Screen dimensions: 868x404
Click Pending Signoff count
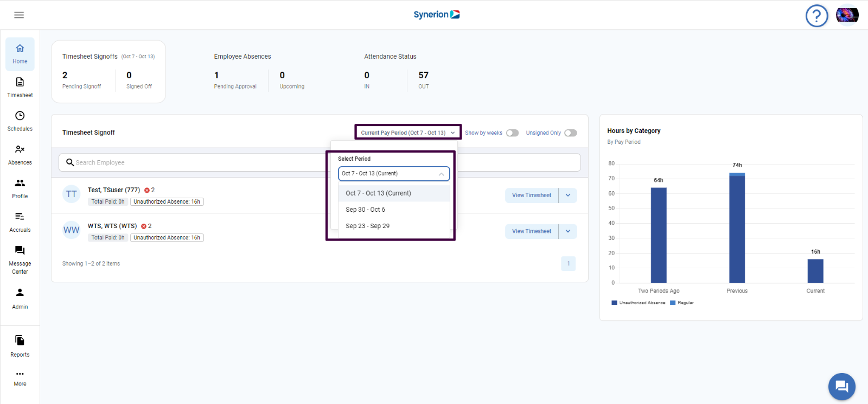[65, 75]
